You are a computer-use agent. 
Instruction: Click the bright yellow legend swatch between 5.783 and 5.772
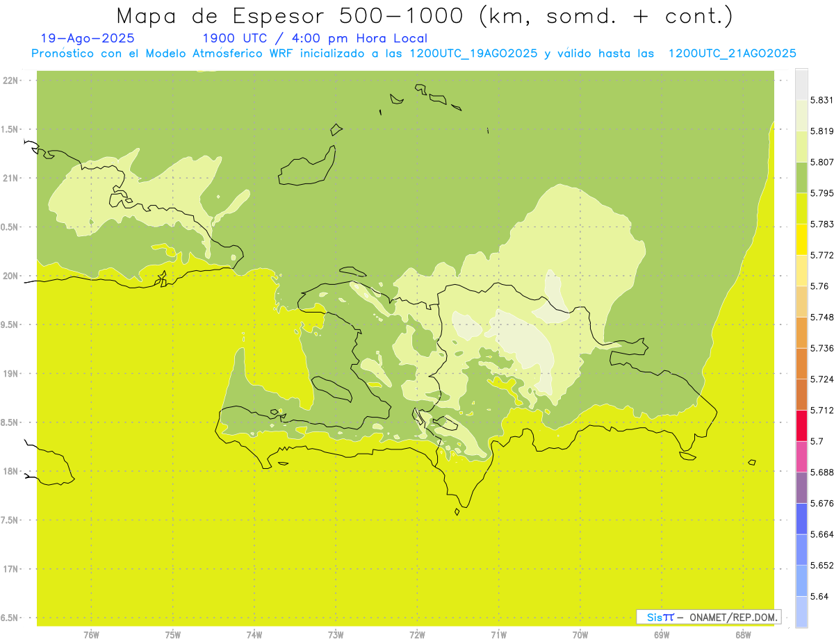(801, 239)
